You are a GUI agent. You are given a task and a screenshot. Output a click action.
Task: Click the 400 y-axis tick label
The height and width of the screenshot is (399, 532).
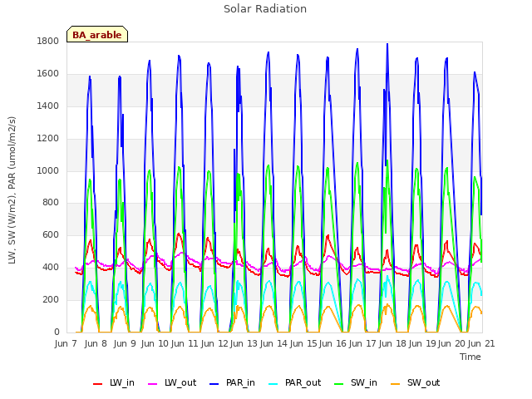click(x=51, y=268)
